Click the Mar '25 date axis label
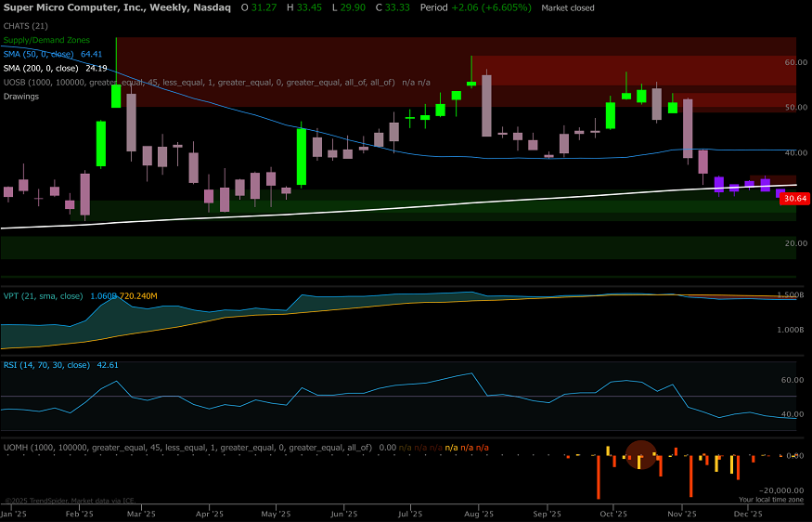 pos(141,514)
